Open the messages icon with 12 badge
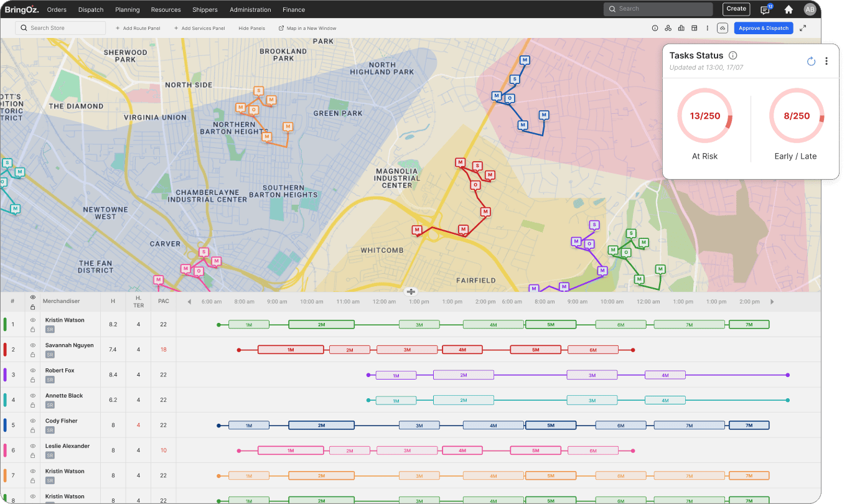The image size is (847, 504). 765,9
